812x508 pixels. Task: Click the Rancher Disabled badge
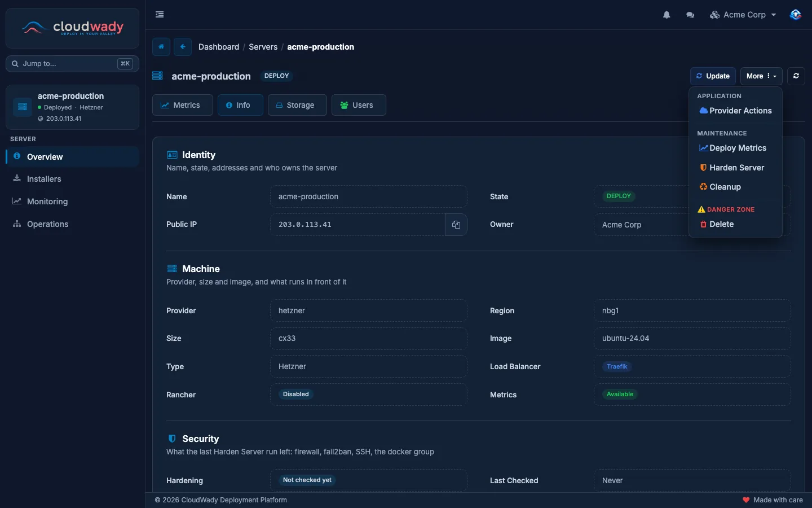296,394
